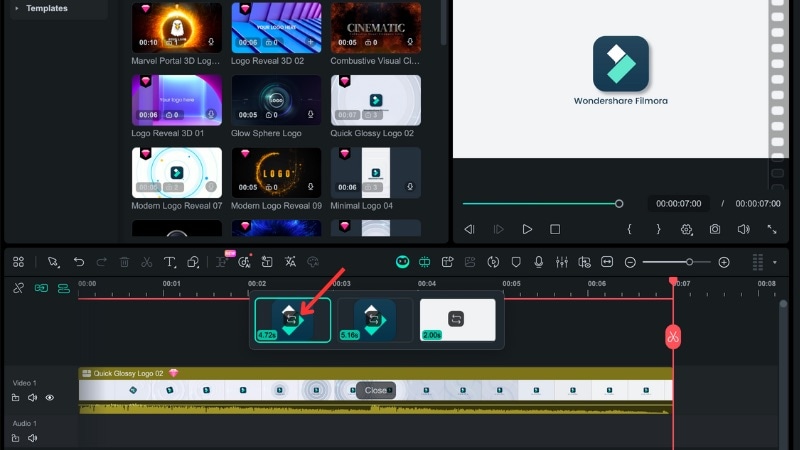Image resolution: width=800 pixels, height=450 pixels.
Task: Open the dropdown arrow beside track view grid
Action: (x=774, y=262)
